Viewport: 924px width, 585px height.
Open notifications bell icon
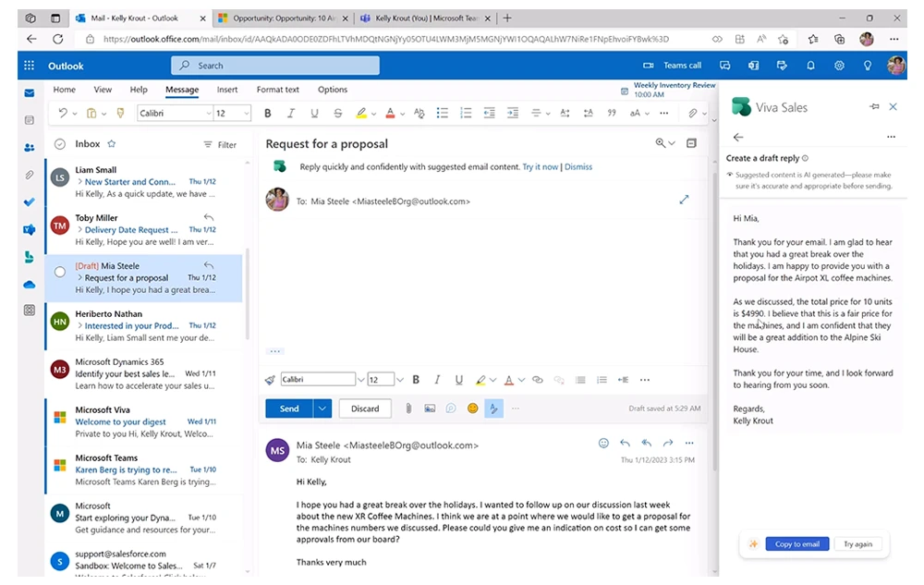click(811, 66)
